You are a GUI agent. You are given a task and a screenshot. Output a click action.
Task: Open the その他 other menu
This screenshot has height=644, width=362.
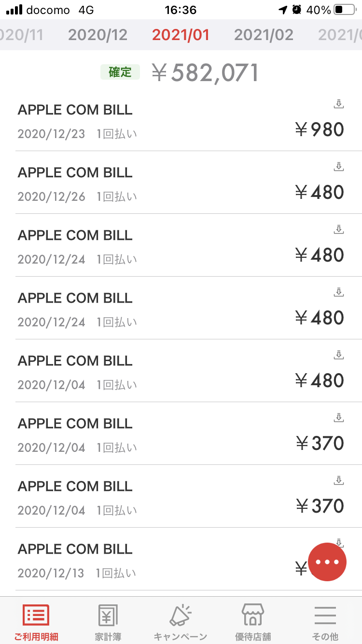pyautogui.click(x=325, y=622)
